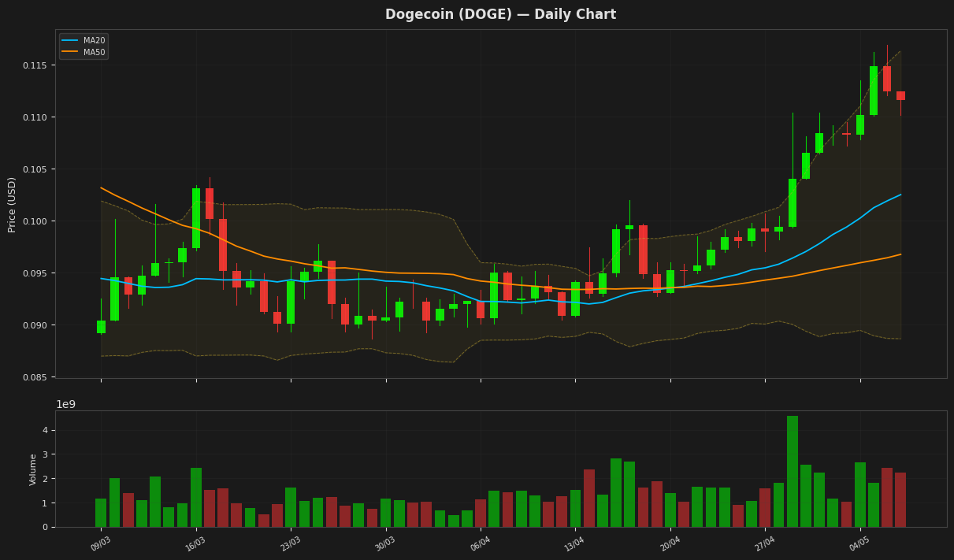Viewport: 954px width, 560px height.
Task: Select the 0.085 price tick label
Action: (x=36, y=377)
